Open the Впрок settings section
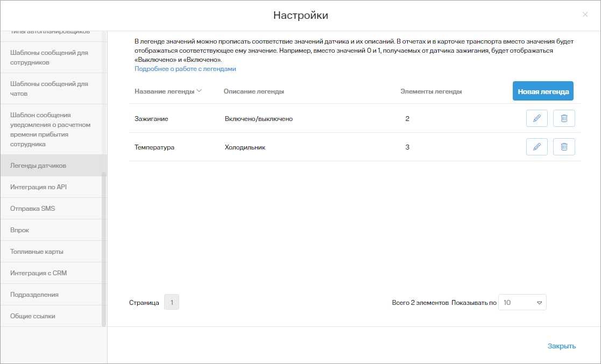The image size is (601, 364). click(x=51, y=230)
